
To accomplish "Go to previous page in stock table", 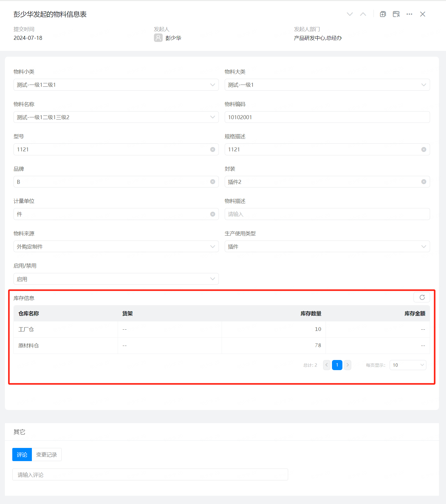I will (327, 365).
